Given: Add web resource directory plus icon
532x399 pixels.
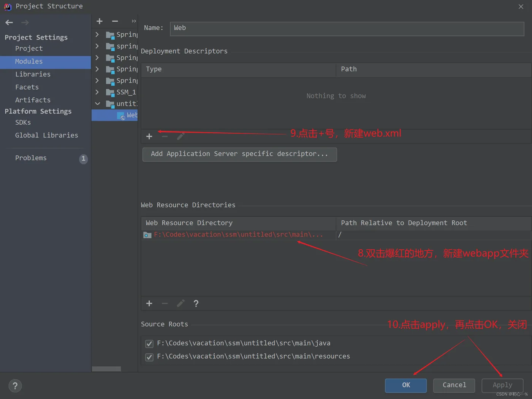Looking at the screenshot, I should (149, 303).
